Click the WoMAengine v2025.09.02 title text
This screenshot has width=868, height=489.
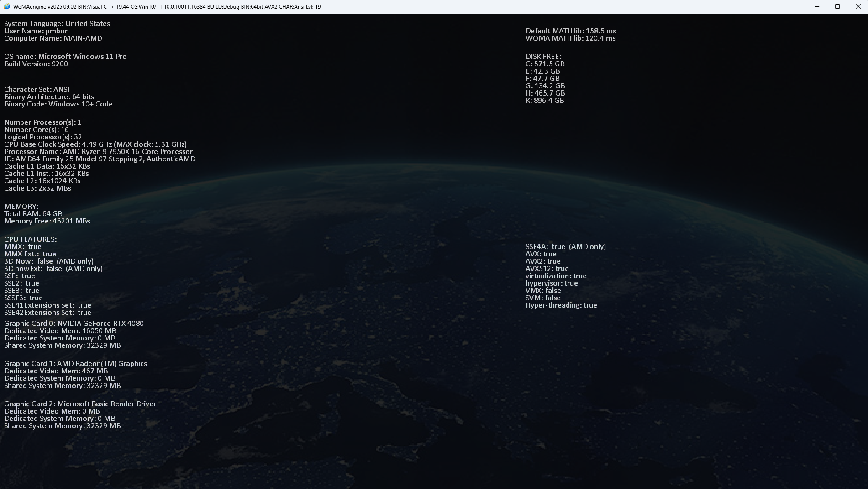click(167, 7)
